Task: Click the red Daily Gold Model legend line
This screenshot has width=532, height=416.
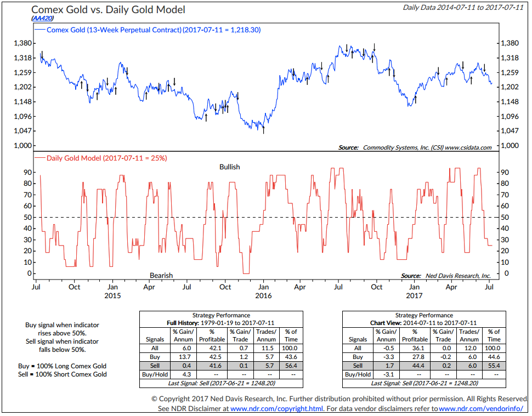Action: (40, 158)
